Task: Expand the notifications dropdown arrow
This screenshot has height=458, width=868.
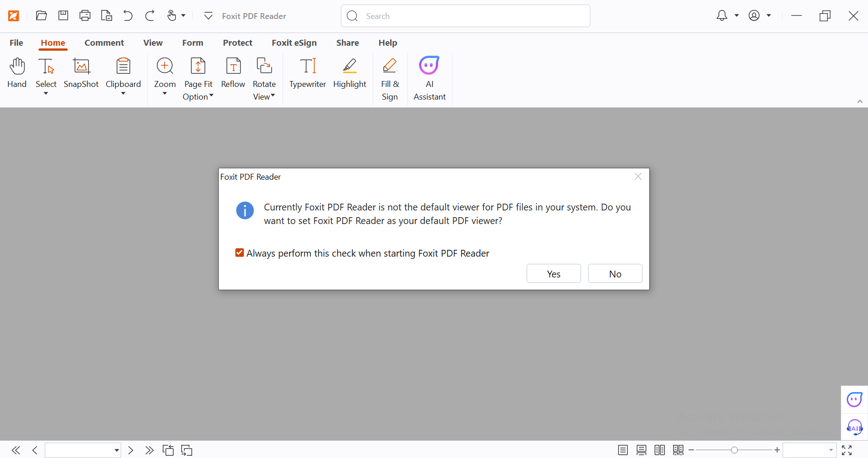Action: pyautogui.click(x=736, y=16)
